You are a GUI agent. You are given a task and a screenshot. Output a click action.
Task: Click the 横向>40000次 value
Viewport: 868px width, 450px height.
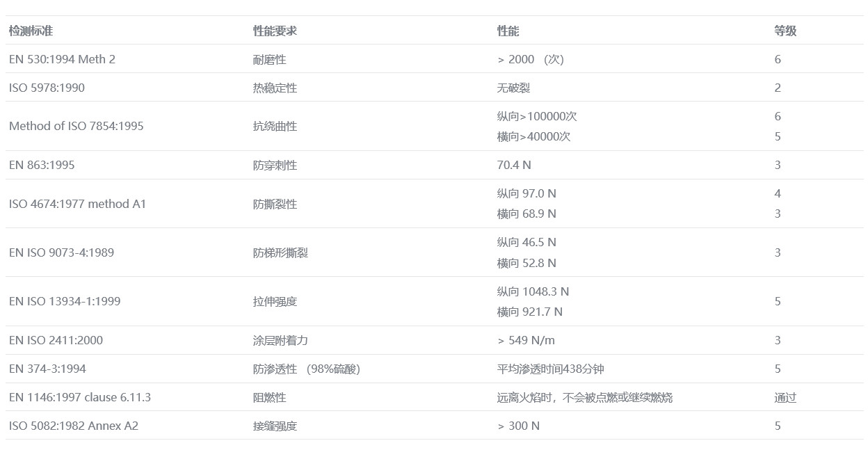[533, 137]
